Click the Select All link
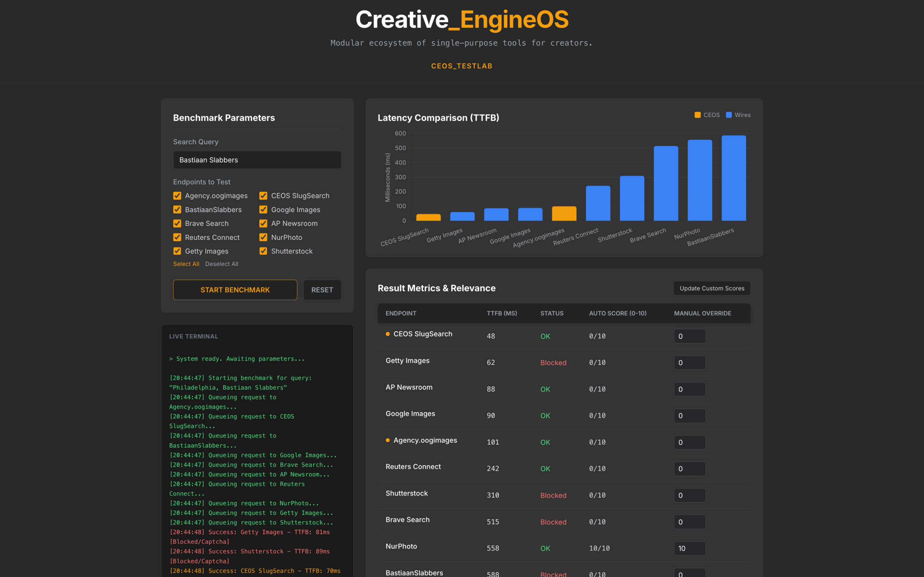The image size is (924, 577). pos(186,264)
